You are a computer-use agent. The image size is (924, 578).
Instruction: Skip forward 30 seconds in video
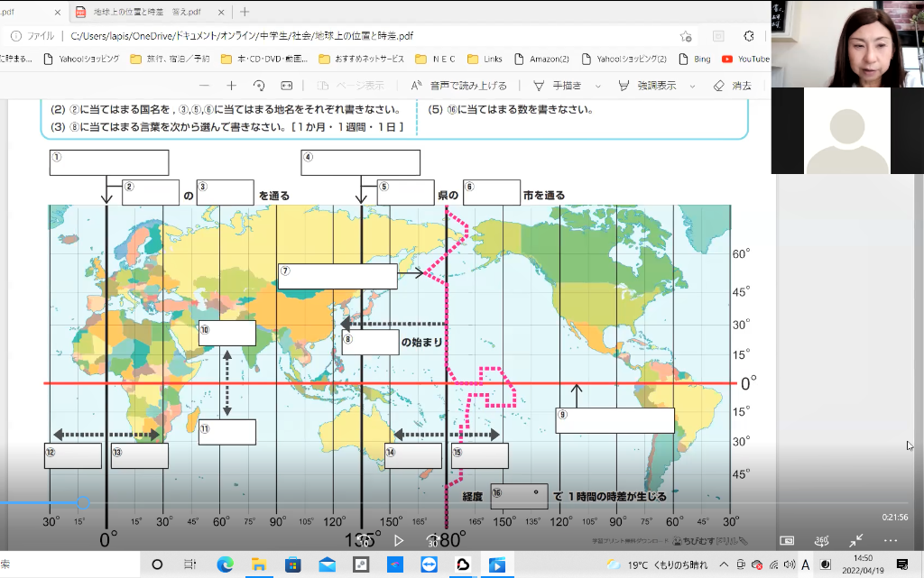coord(432,540)
